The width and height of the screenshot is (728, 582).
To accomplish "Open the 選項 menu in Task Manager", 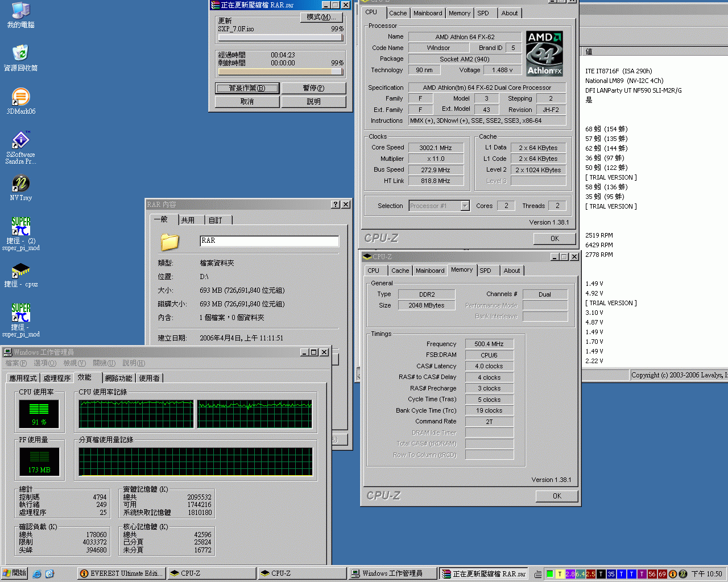I will point(45,363).
